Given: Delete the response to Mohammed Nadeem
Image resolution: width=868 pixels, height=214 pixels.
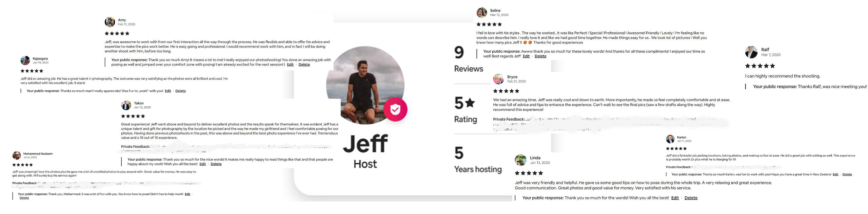Looking at the screenshot, I should [x=24, y=198].
